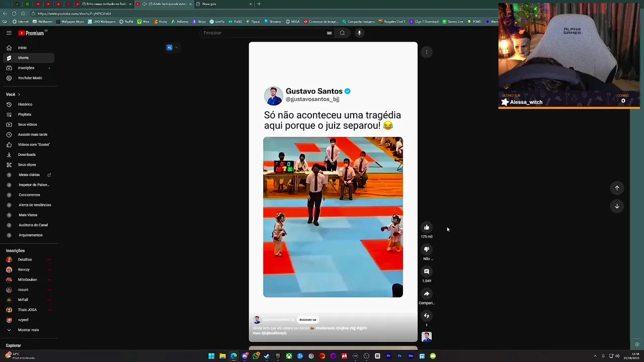Open a new browser tab with plus

tap(259, 4)
